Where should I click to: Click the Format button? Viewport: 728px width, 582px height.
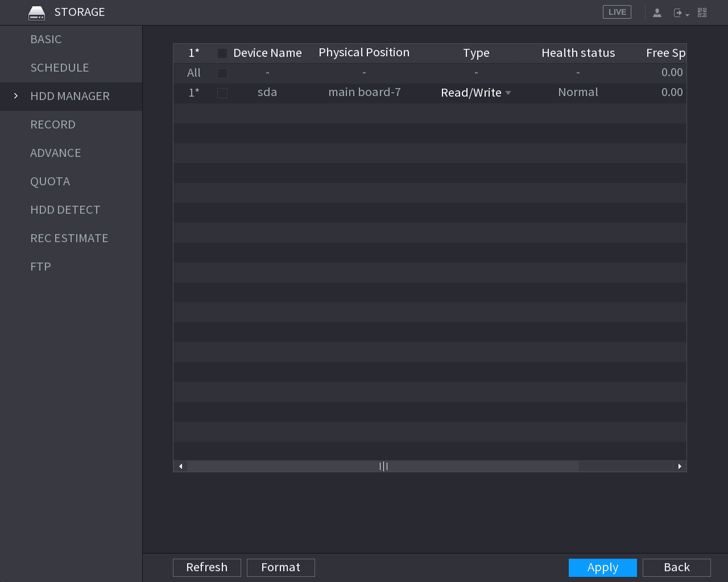[x=281, y=567]
